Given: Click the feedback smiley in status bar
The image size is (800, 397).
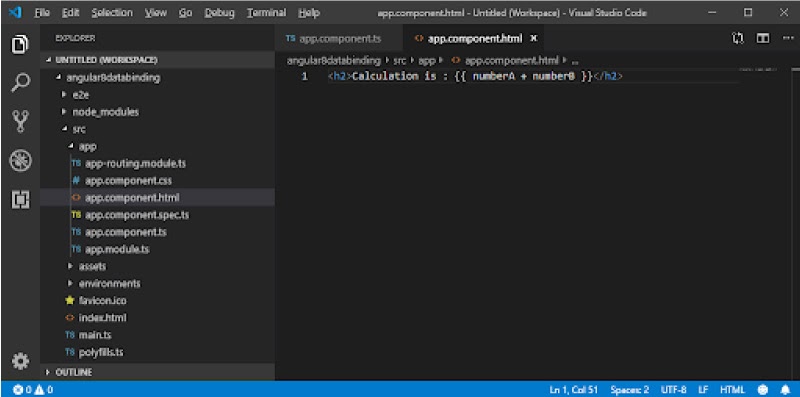Looking at the screenshot, I should (763, 390).
